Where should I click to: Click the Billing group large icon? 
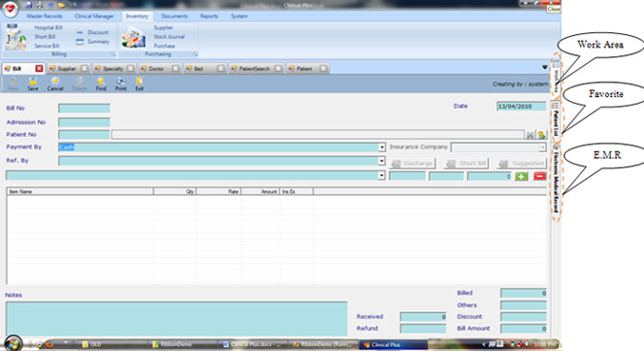15,37
